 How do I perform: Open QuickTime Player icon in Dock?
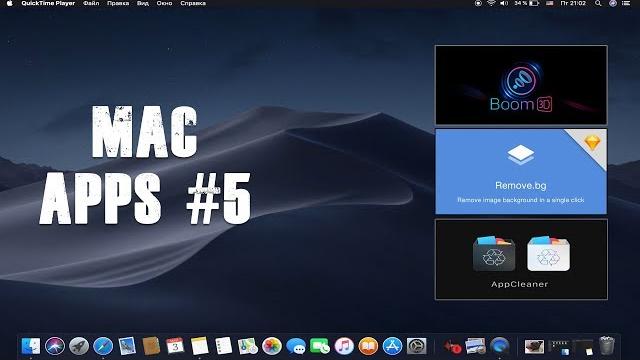coord(500,346)
